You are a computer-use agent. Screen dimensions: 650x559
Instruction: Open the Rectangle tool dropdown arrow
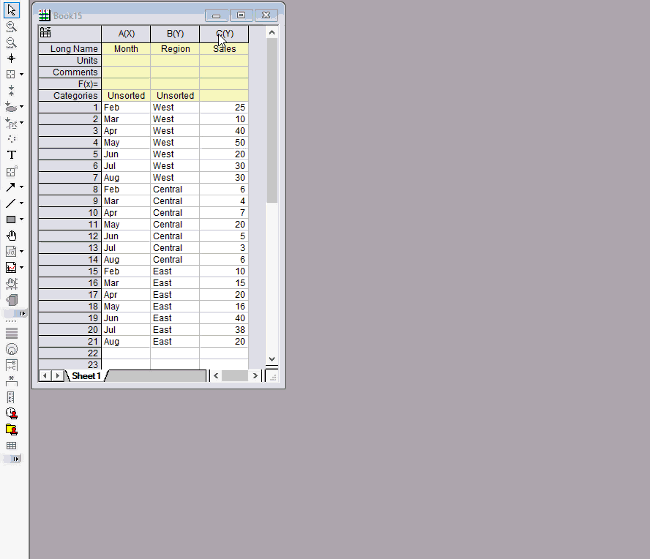coord(22,219)
